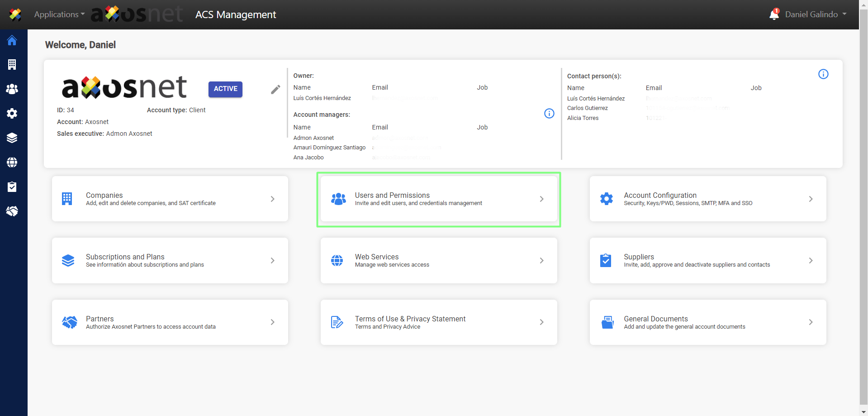Go to Terms of Use & Privacy Statement
868x416 pixels.
click(x=438, y=322)
